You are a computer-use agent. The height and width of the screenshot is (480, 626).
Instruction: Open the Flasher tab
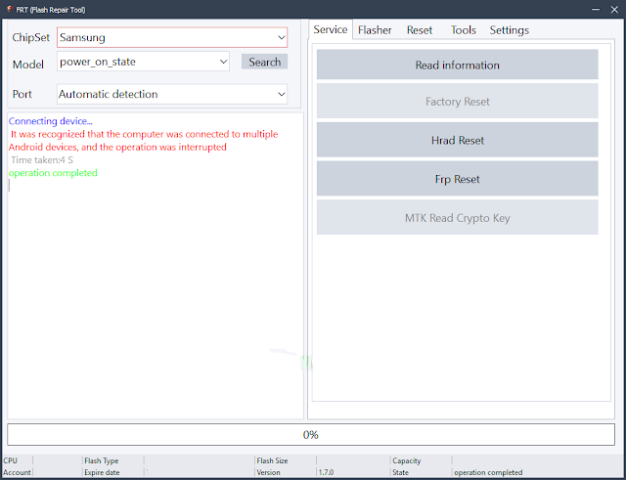click(x=375, y=30)
